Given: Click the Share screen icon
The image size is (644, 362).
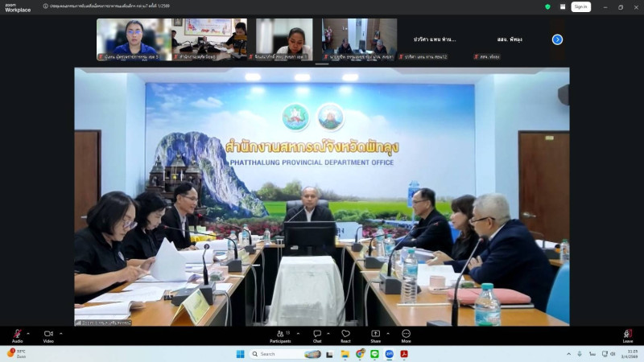Looking at the screenshot, I should click(375, 334).
